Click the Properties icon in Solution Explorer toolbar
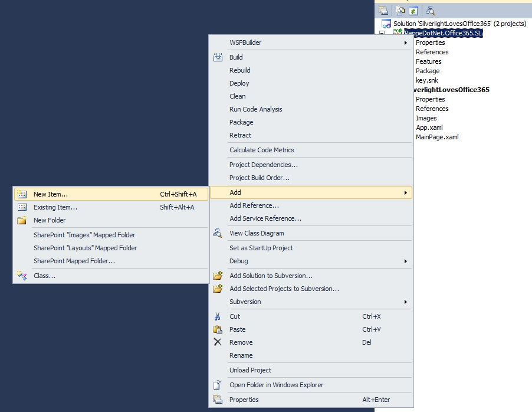 pos(383,11)
